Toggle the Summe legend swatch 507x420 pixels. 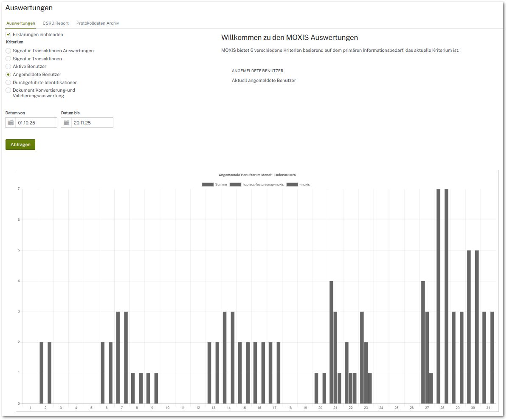[x=208, y=184]
